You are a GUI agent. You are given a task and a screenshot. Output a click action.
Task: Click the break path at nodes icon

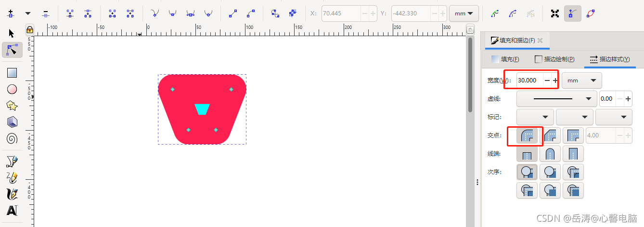pos(88,13)
